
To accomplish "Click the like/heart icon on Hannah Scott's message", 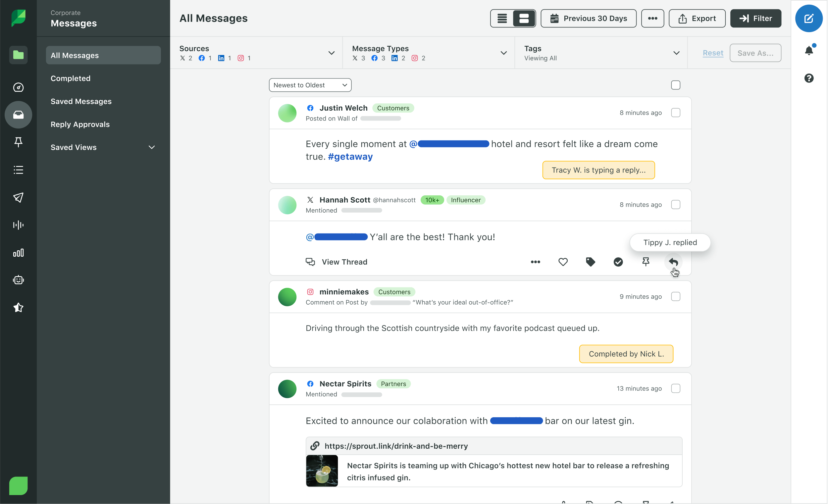I will click(563, 262).
